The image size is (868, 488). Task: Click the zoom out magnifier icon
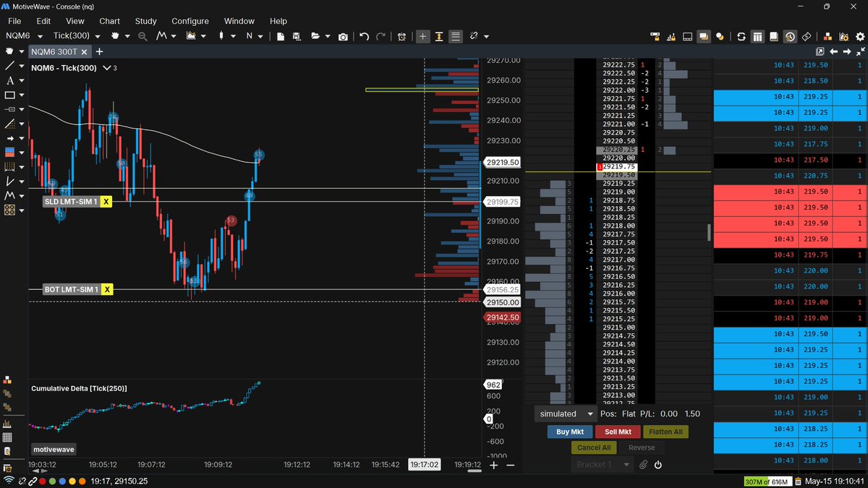pyautogui.click(x=142, y=36)
